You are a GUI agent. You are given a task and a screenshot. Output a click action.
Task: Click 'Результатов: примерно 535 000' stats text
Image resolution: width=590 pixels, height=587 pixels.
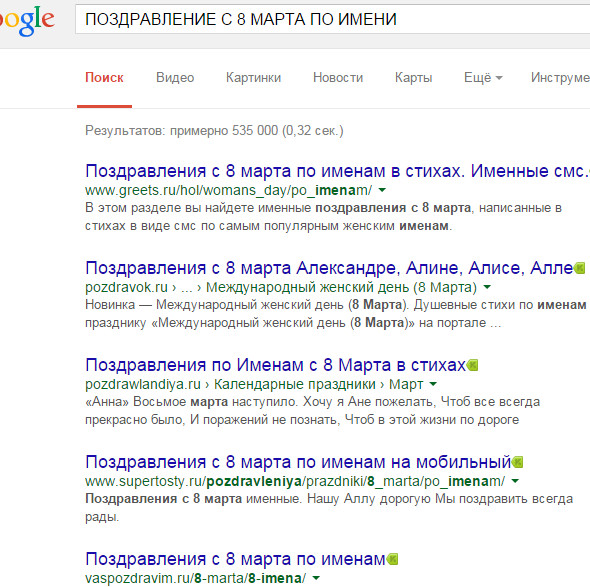(x=214, y=131)
